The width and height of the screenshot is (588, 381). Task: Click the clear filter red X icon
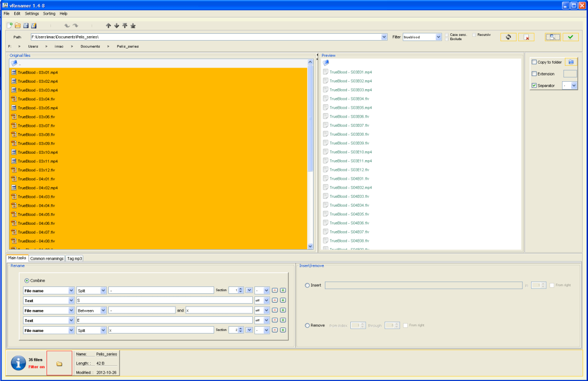(x=526, y=37)
